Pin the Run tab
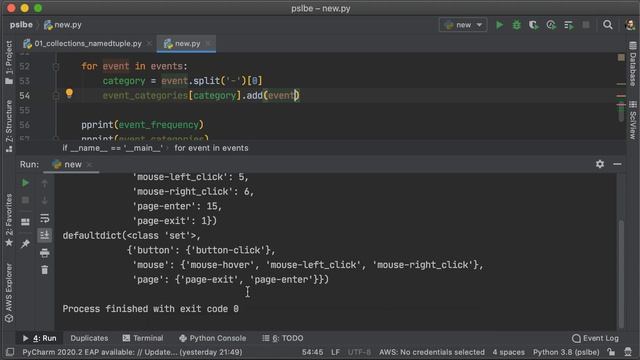The image size is (640, 360). tap(25, 244)
